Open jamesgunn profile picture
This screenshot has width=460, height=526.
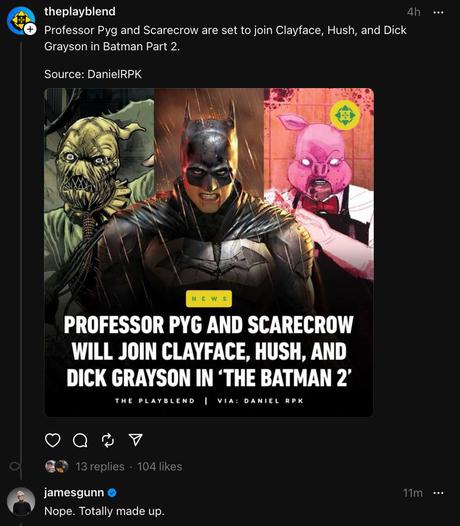click(x=21, y=502)
